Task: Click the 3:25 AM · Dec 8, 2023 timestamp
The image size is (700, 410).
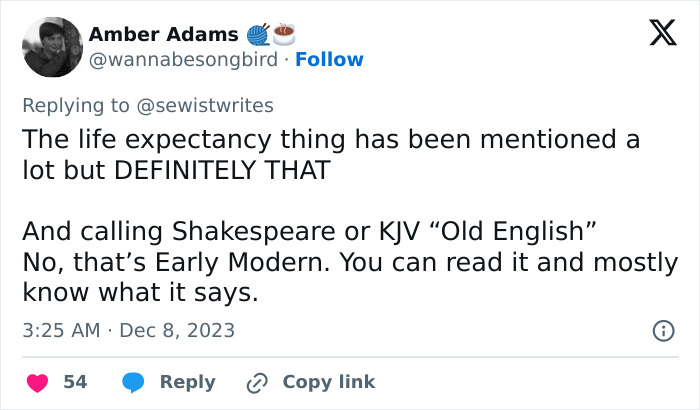Action: 128,330
